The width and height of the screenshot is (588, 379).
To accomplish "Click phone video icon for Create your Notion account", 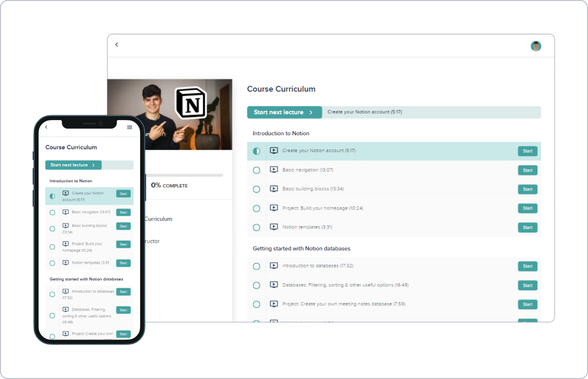I will tap(66, 193).
